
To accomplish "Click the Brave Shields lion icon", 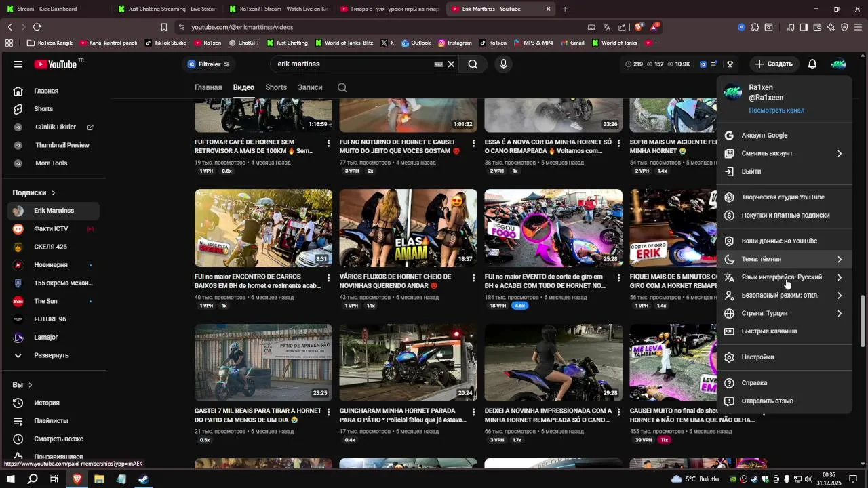I will click(638, 27).
